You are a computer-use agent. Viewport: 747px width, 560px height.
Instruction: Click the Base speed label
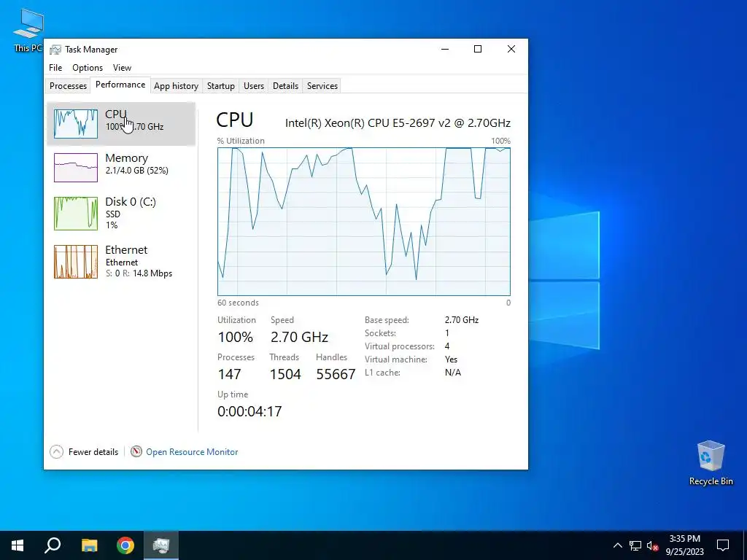[x=387, y=320]
